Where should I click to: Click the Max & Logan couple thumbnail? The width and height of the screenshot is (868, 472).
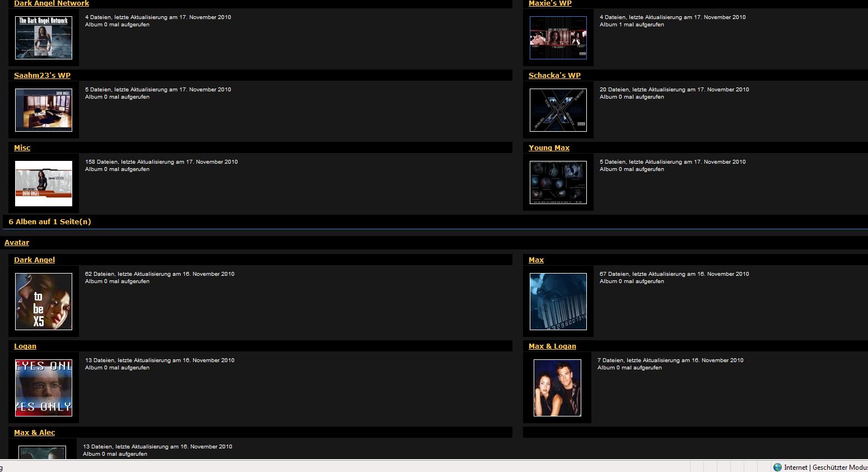[x=557, y=388]
